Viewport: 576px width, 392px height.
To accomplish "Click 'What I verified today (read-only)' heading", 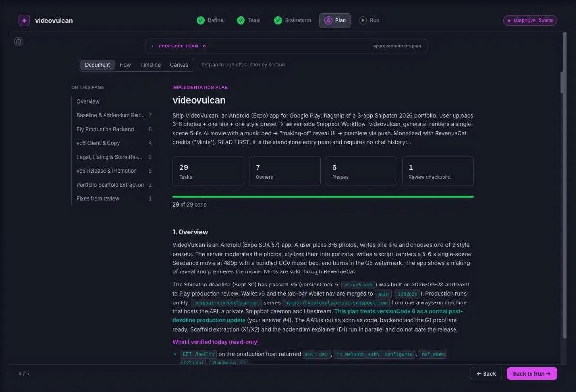I will (x=215, y=342).
